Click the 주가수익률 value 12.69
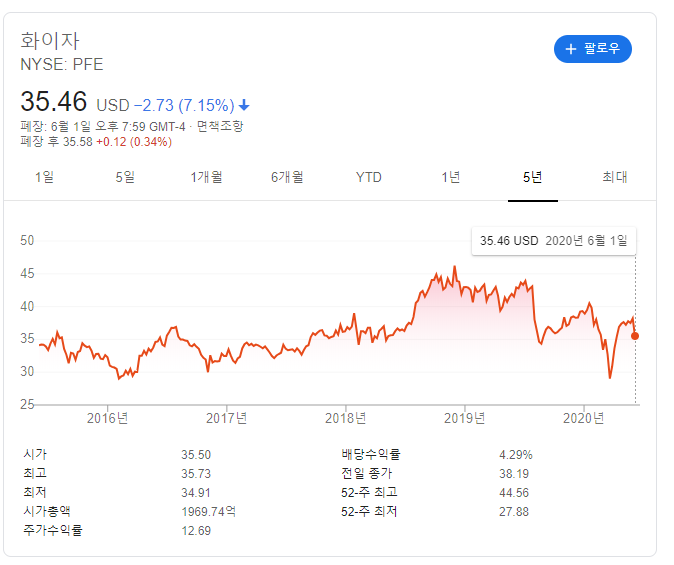This screenshot has height=565, width=674. point(196,531)
